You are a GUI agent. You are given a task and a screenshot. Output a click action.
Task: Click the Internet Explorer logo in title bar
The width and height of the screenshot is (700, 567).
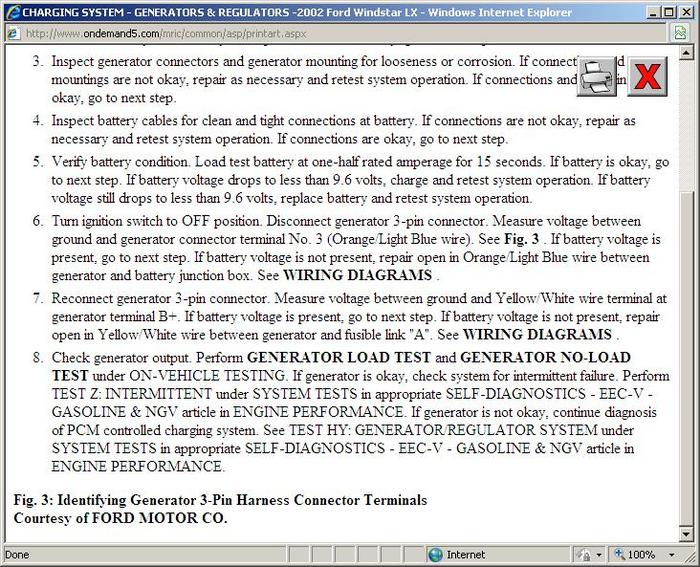coord(13,12)
